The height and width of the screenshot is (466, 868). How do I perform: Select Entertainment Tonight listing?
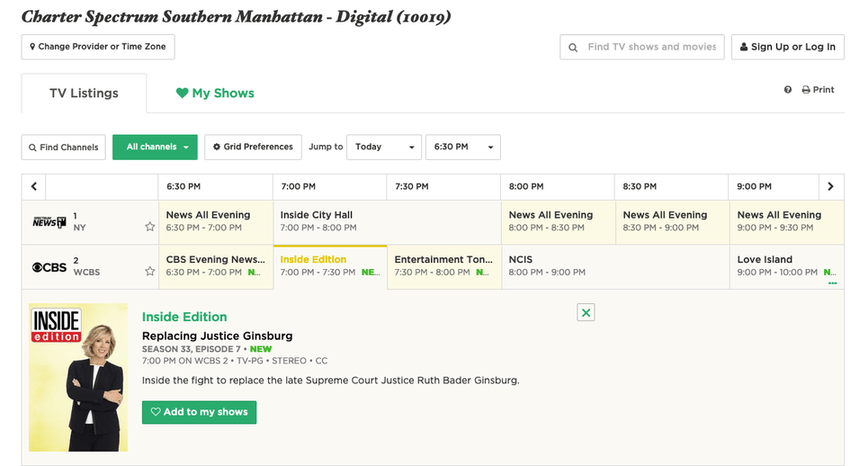[444, 267]
